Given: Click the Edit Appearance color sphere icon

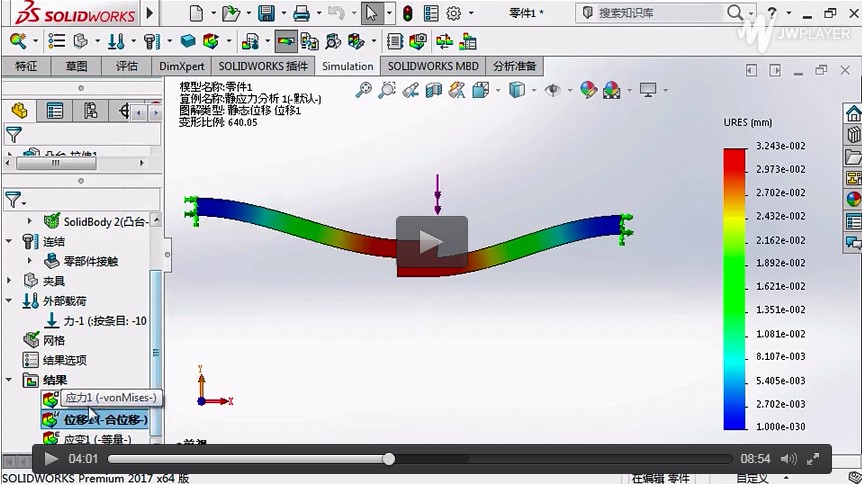Looking at the screenshot, I should point(589,90).
